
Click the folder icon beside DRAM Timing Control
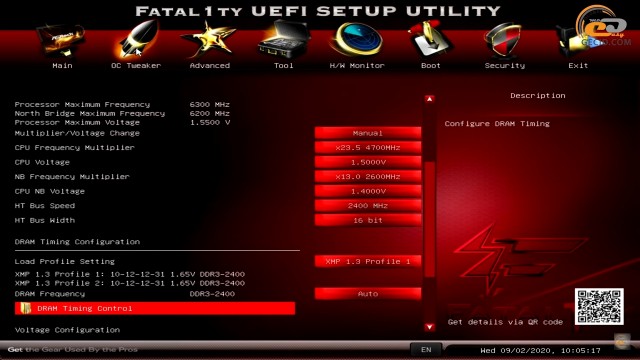tap(26, 308)
